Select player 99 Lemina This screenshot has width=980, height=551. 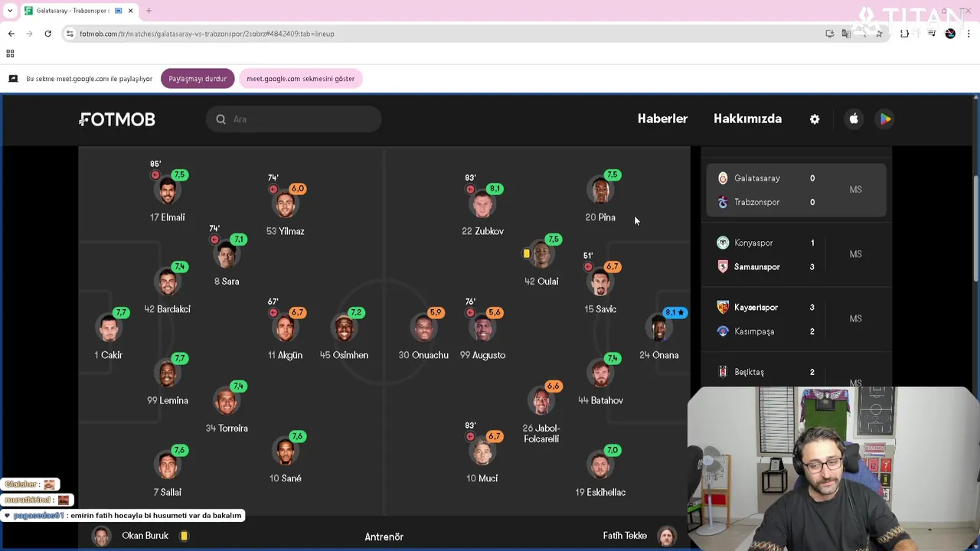[x=168, y=380]
